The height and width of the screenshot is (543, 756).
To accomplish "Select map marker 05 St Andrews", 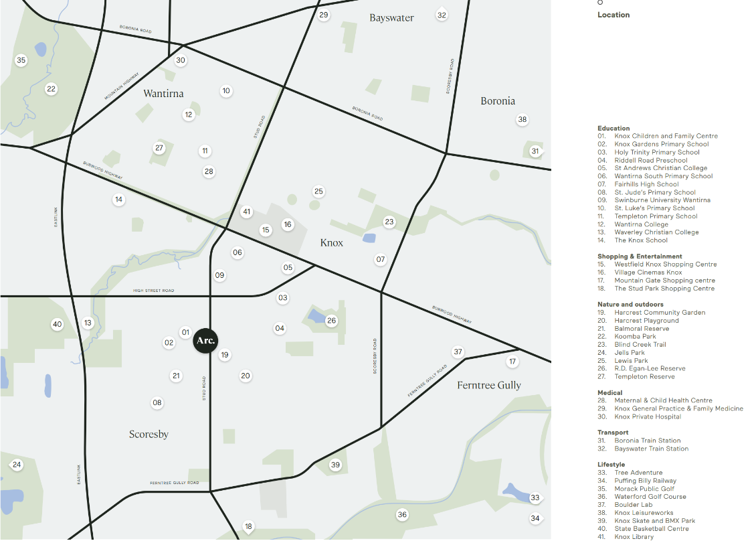I will coord(288,267).
